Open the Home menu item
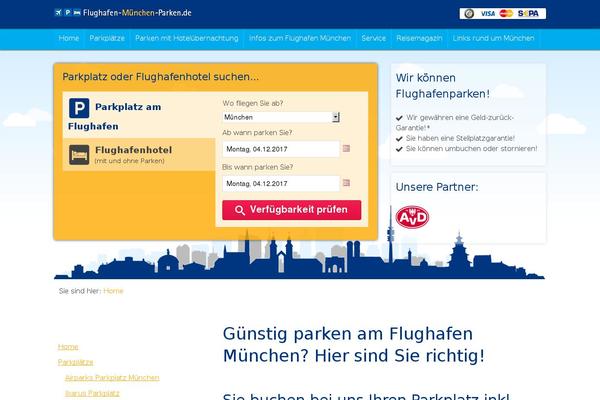Screen dimensions: 600x400 point(69,38)
